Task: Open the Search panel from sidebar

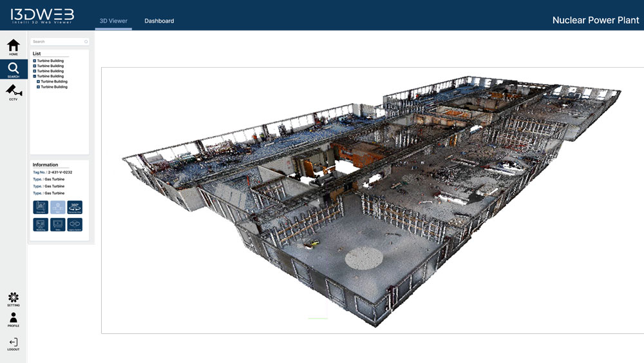Action: pos(14,70)
